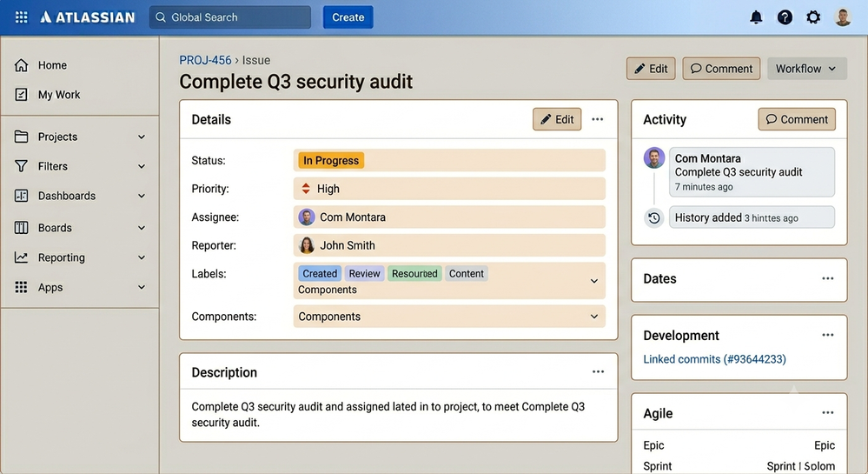Expand the Apps chevron

click(142, 287)
